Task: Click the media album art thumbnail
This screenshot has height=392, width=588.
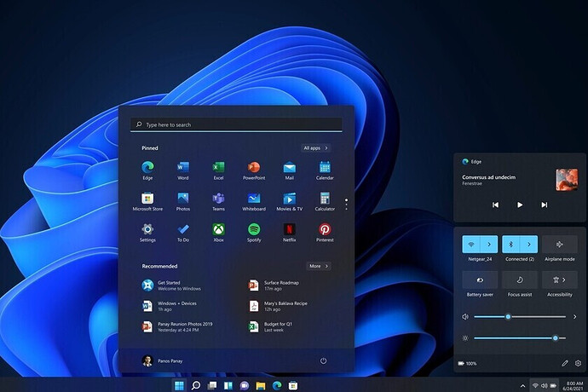Action: point(567,180)
